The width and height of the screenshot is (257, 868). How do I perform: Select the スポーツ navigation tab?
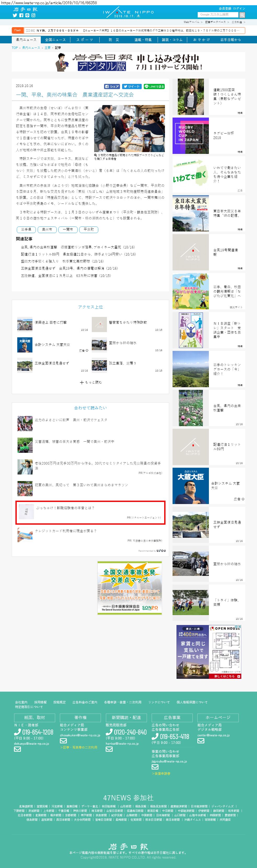coord(85,40)
